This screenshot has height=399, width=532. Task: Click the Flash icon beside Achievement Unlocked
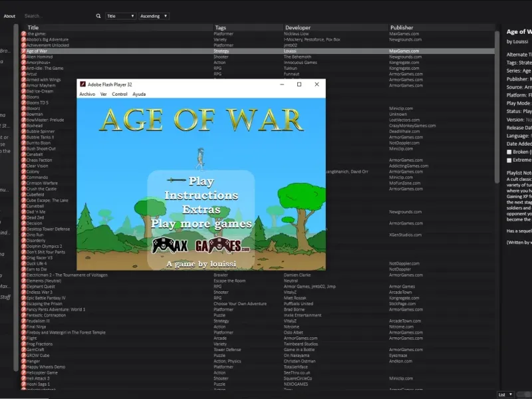(23, 45)
